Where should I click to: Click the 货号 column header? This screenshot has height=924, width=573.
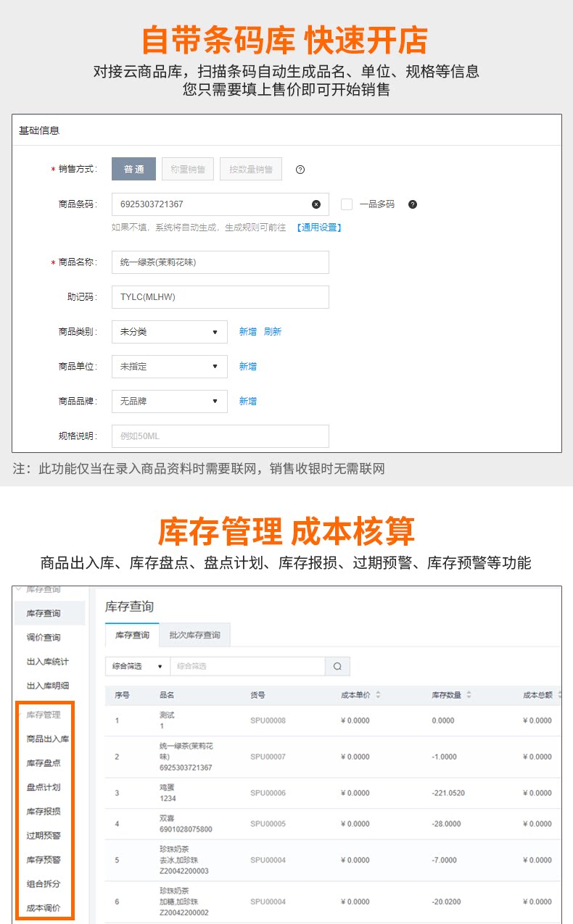[257, 695]
